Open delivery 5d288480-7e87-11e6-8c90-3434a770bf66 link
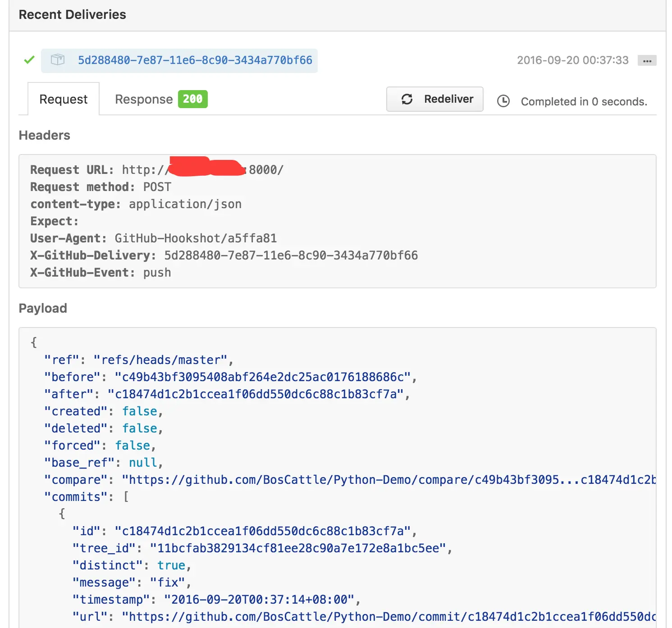 195,60
